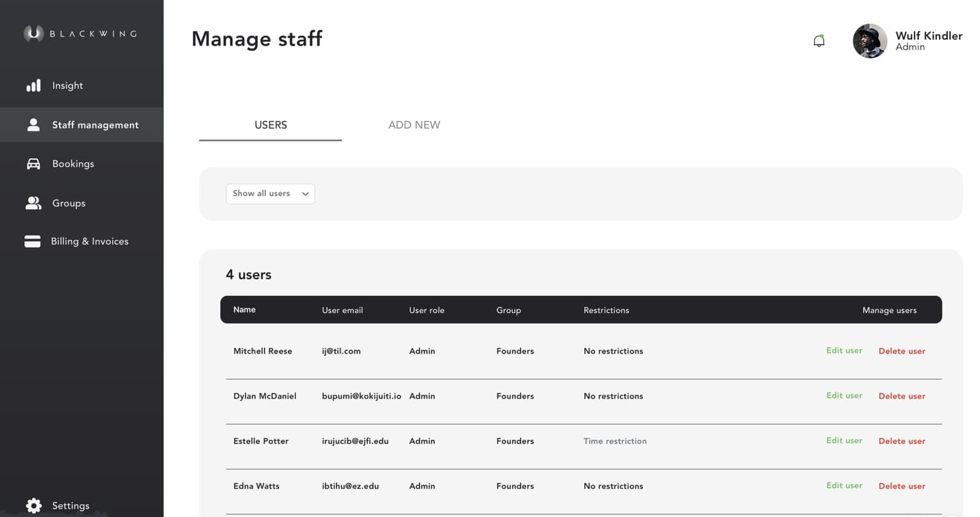Viewport: 980px width, 517px height.
Task: Click No restrictions in Mitchell Reese's row
Action: [x=613, y=351]
